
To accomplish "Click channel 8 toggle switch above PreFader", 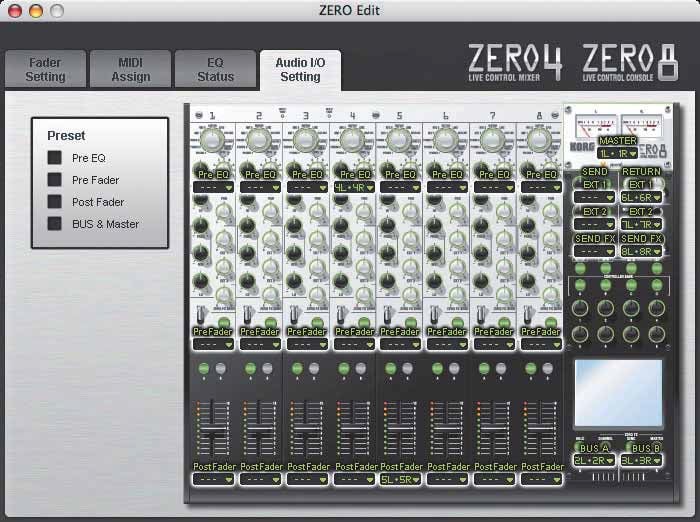I will [529, 315].
